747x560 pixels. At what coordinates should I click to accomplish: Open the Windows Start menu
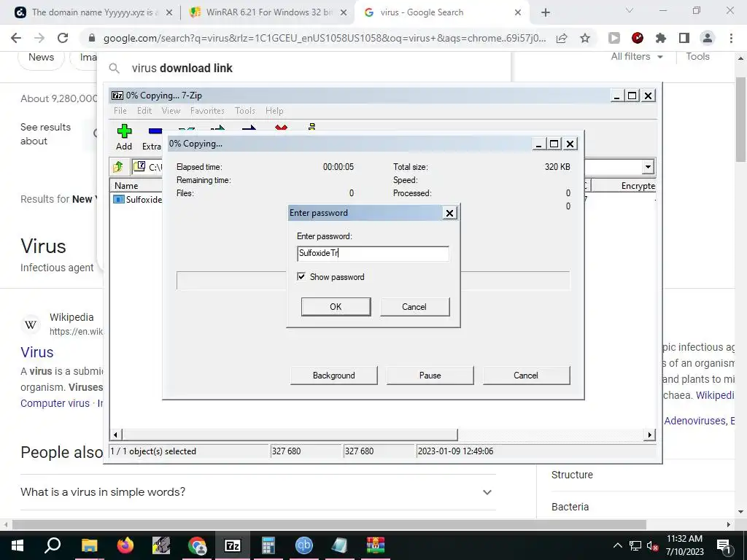pos(18,545)
